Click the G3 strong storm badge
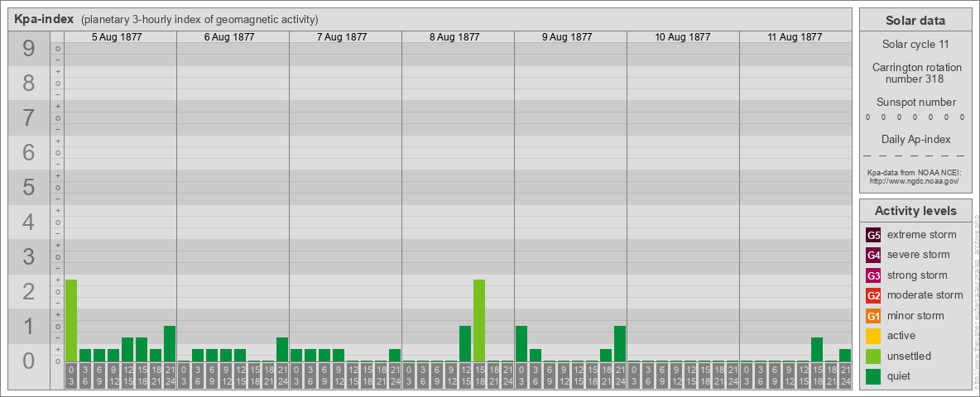The image size is (980, 397). click(x=873, y=275)
